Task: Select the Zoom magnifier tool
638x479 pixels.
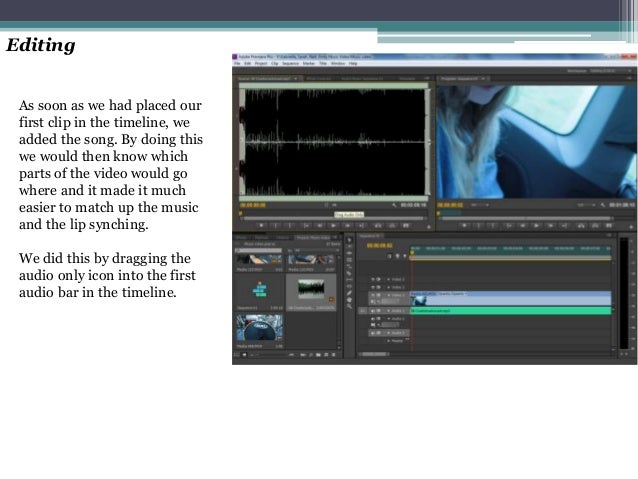Action: coord(349,306)
